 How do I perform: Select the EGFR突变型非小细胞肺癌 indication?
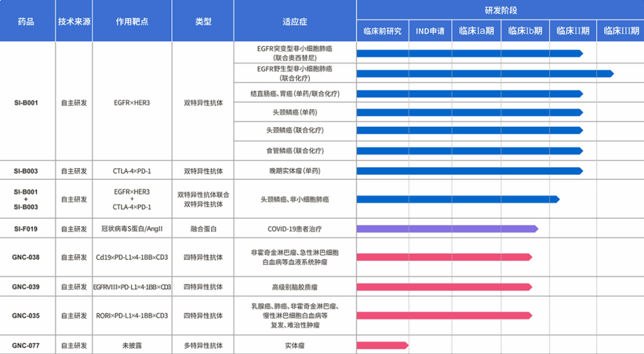295,53
